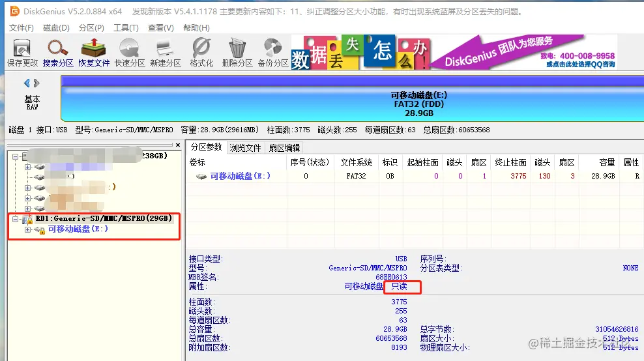The height and width of the screenshot is (361, 644).
Task: Click the Save Changes (保存更改) toolbar icon
Action: point(22,53)
